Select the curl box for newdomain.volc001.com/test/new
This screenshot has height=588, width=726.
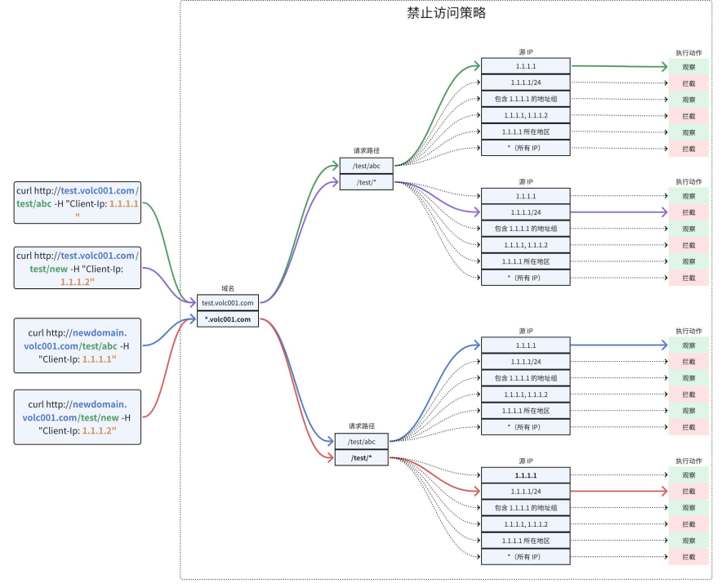(x=78, y=417)
